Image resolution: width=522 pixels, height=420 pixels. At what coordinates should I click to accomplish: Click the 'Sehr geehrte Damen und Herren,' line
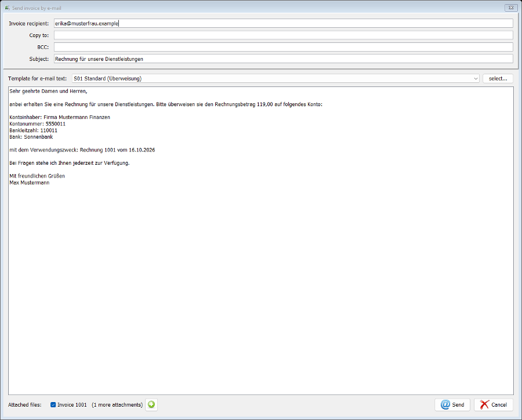coord(48,91)
